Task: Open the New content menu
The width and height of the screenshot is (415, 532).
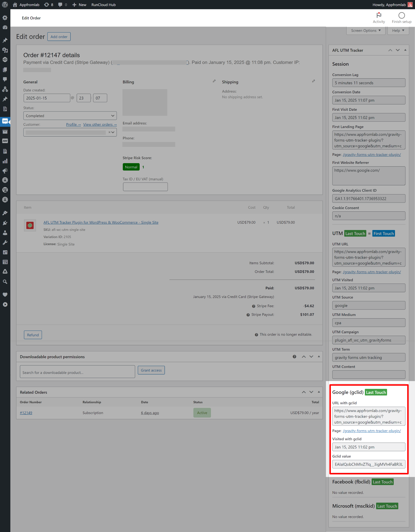Action: pos(79,5)
